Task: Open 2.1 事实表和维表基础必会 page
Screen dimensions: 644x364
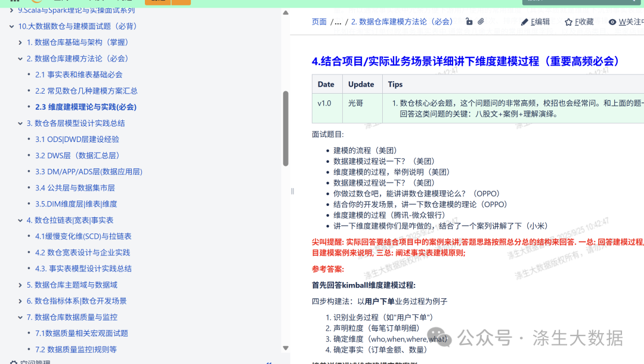Action: click(79, 75)
